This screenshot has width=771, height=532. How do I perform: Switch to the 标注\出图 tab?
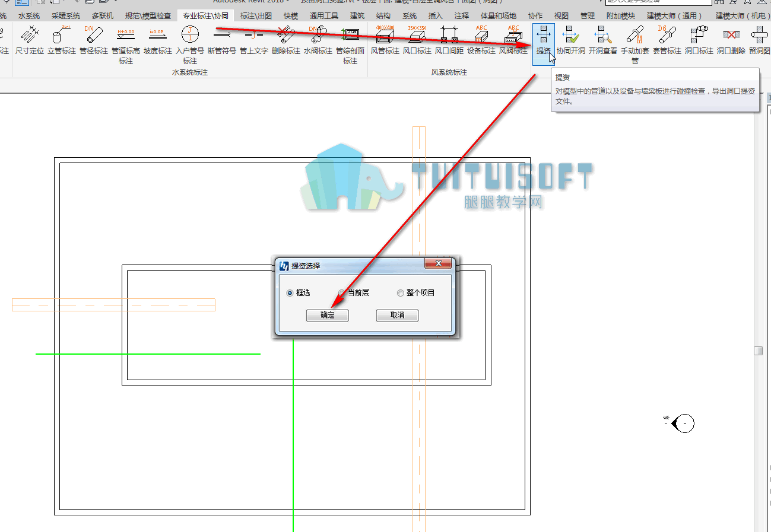tap(256, 16)
